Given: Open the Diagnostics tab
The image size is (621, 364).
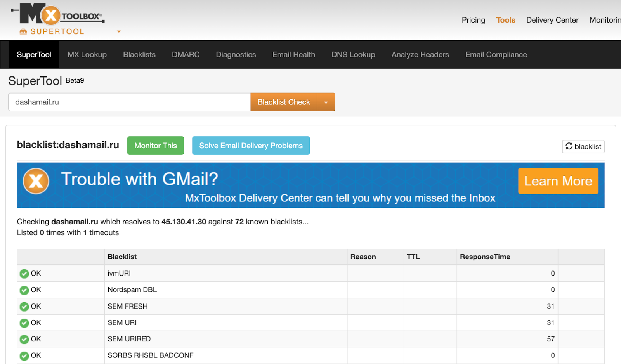Looking at the screenshot, I should click(236, 55).
